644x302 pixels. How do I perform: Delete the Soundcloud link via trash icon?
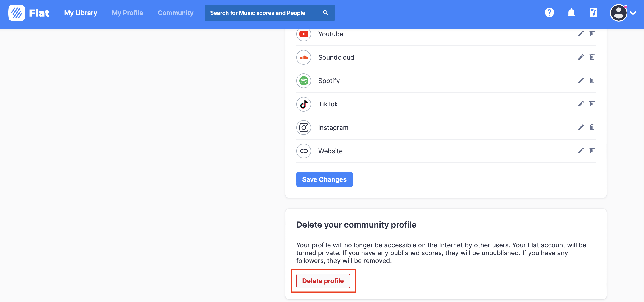pyautogui.click(x=592, y=57)
